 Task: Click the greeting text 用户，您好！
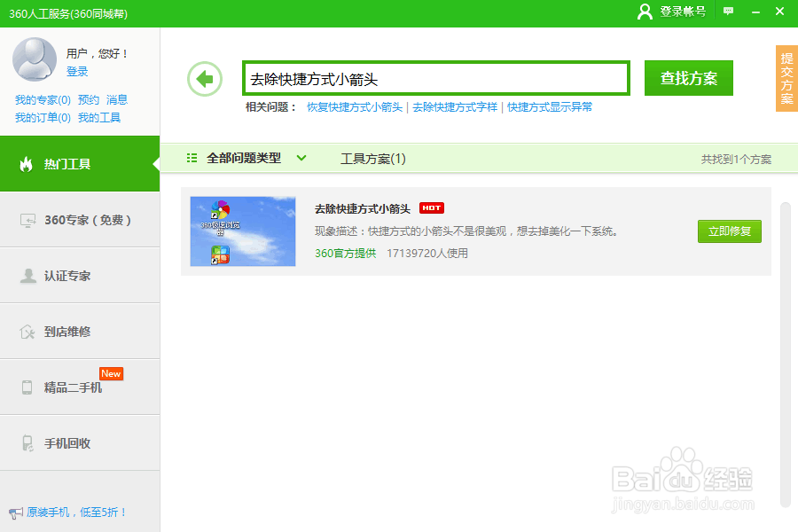[x=98, y=53]
